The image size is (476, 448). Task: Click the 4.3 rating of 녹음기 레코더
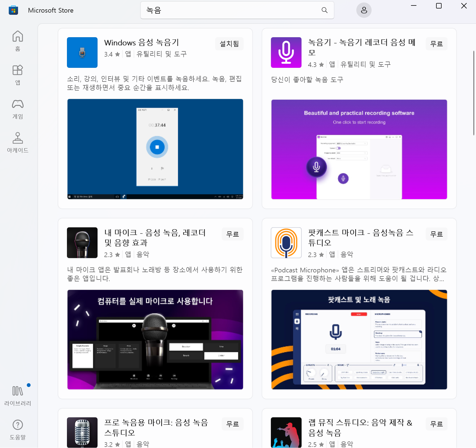[316, 65]
